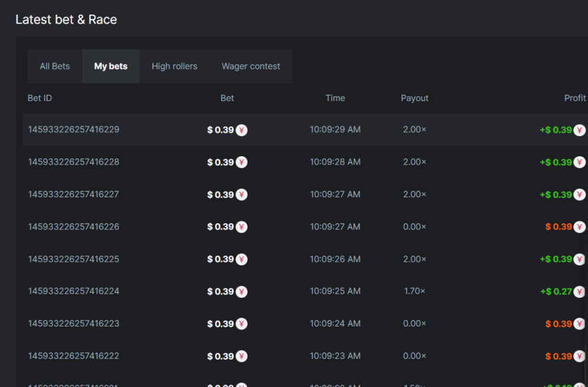Click bet ID 145933226257416229
The width and height of the screenshot is (588, 387).
click(x=73, y=130)
